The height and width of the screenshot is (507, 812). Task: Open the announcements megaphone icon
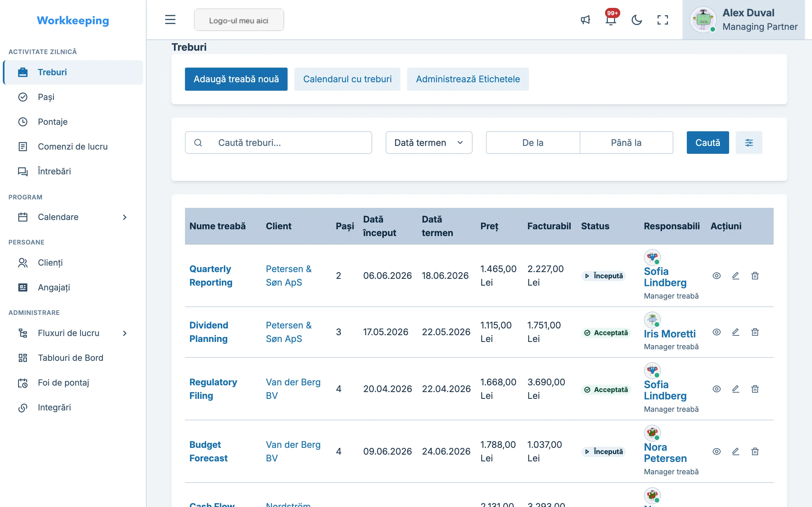pos(585,20)
